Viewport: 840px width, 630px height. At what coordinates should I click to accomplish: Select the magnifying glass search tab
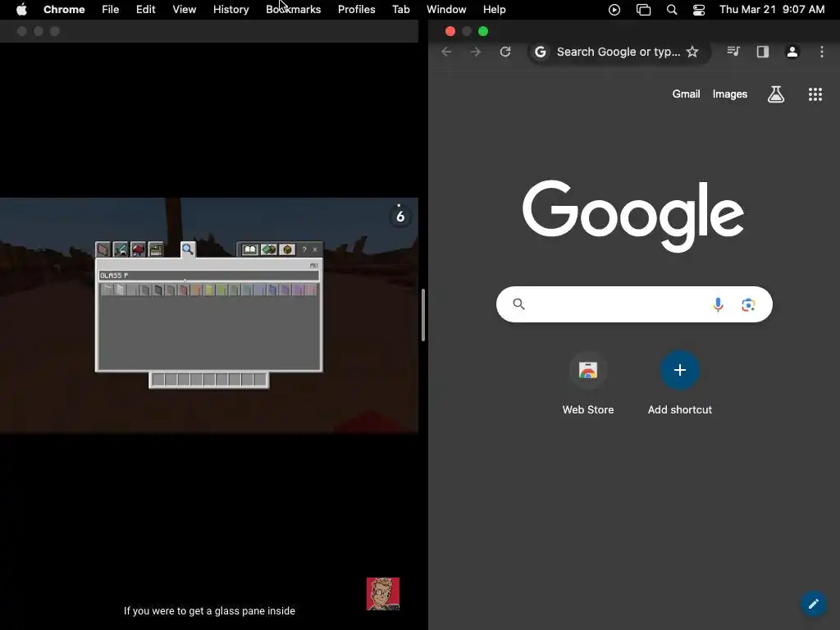[x=188, y=249]
